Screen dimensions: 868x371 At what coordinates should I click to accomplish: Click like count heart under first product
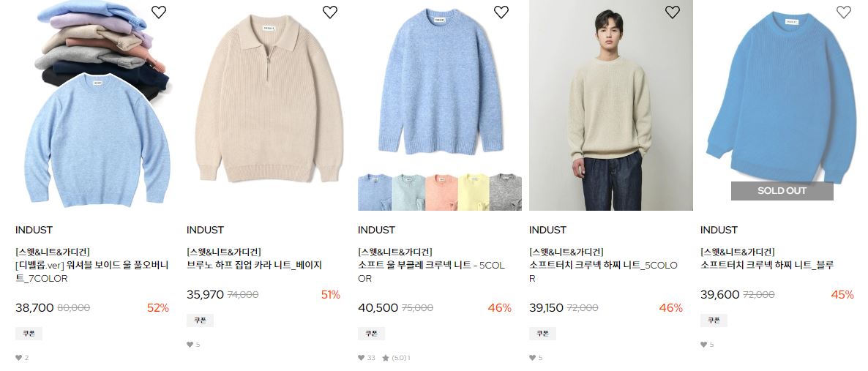[19, 358]
